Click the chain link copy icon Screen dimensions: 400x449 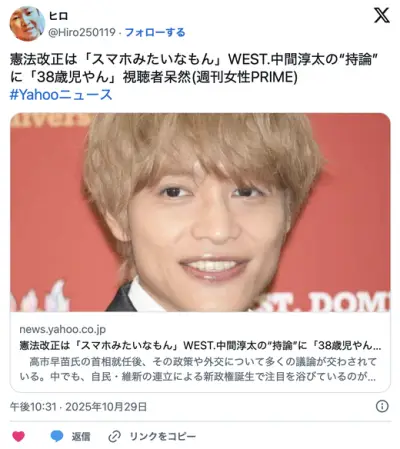[x=115, y=436]
